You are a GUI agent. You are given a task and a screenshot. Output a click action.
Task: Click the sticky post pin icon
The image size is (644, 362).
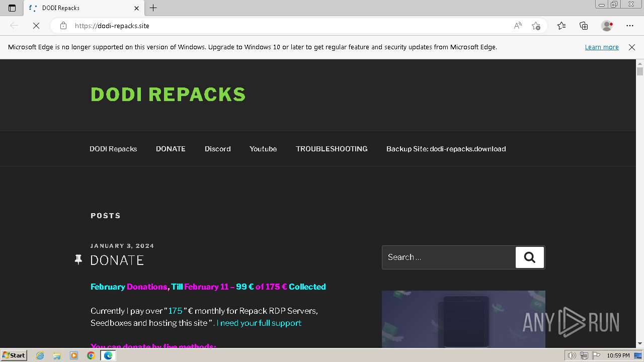coord(78,259)
